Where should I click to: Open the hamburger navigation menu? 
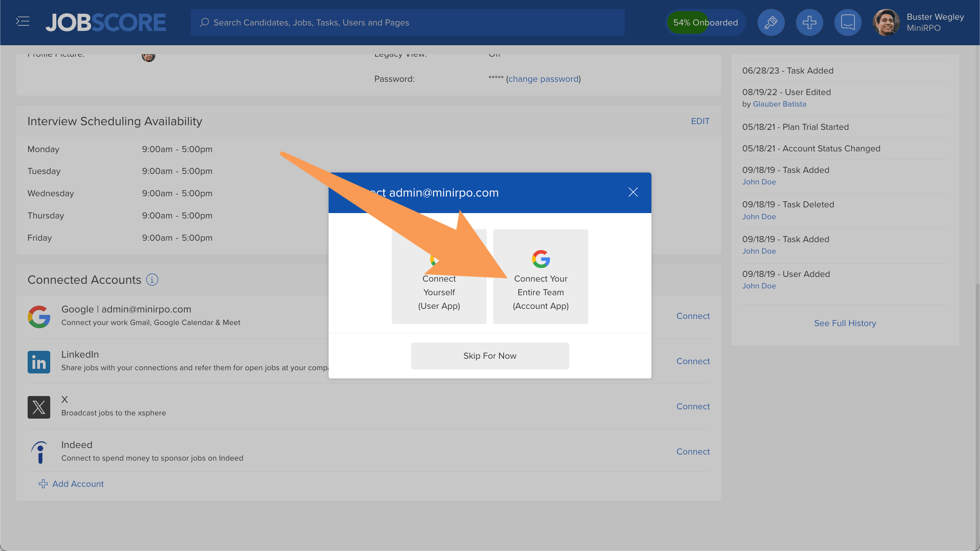point(23,22)
